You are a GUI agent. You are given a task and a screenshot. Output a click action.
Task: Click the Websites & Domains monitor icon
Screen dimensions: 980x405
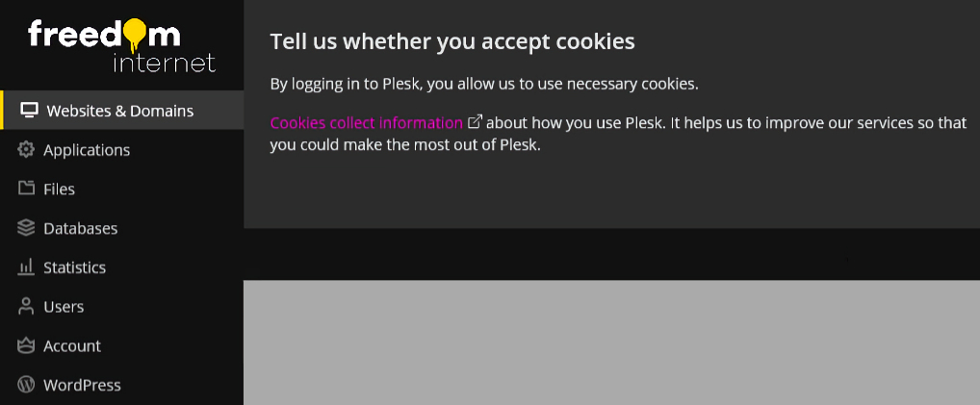pos(29,111)
